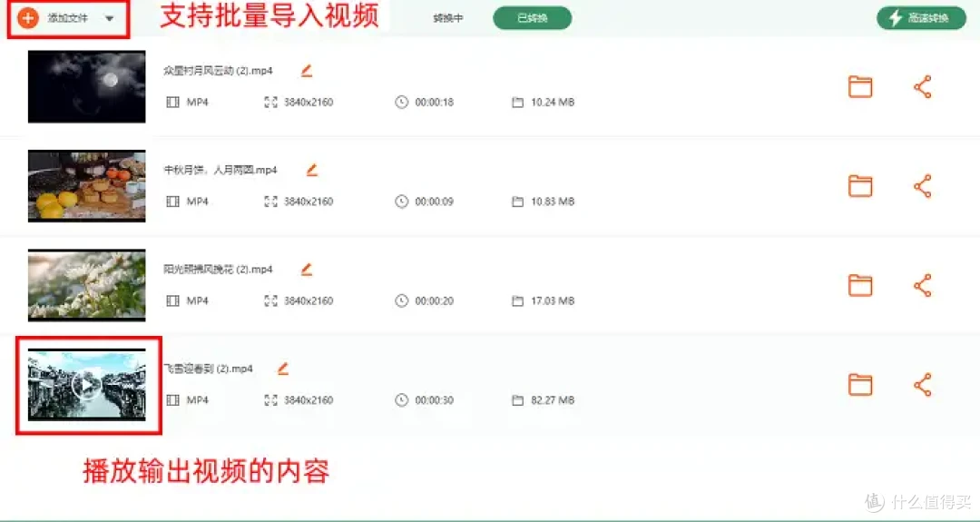Image resolution: width=980 pixels, height=522 pixels.
Task: Select the file name of the 10.24 MB video
Action: (218, 71)
